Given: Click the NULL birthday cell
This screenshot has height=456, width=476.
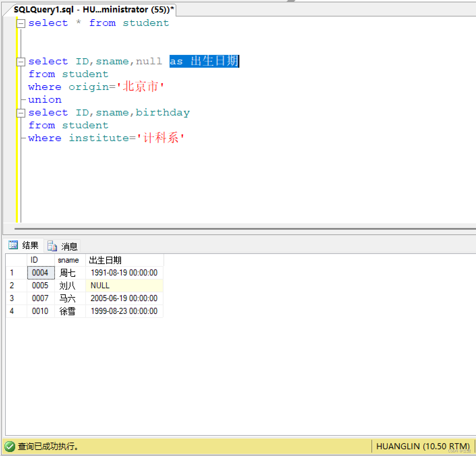Looking at the screenshot, I should point(124,285).
